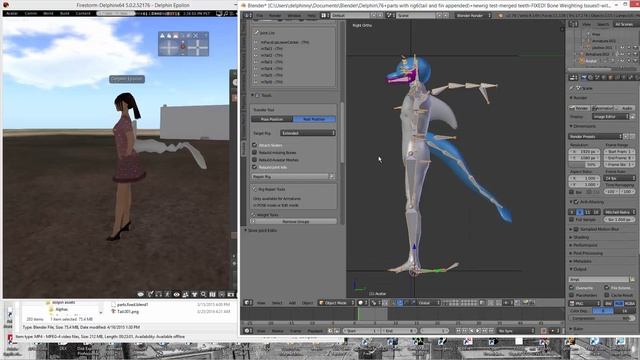Click eye icon in Firestorm bottom toolbar
The image size is (640, 360).
click(x=176, y=294)
